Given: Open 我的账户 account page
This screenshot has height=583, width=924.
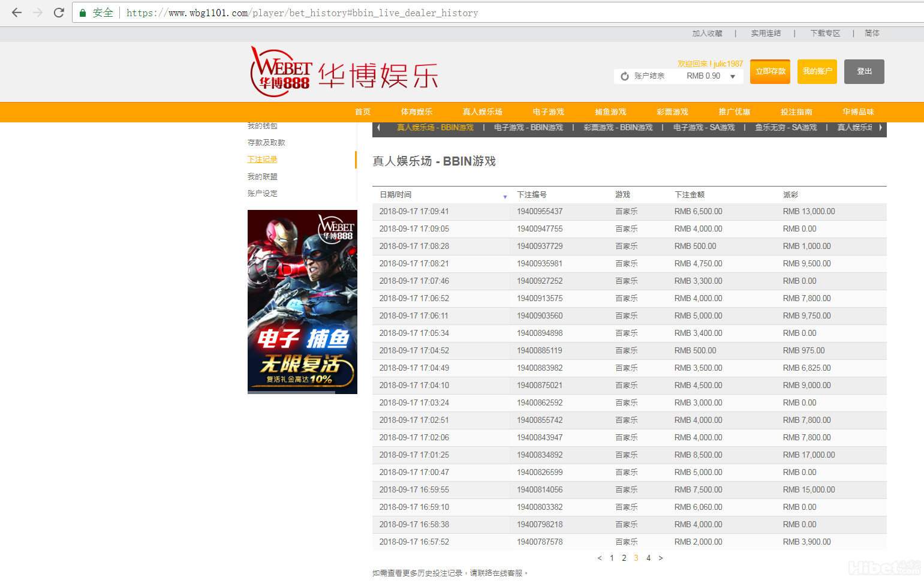Looking at the screenshot, I should 817,71.
